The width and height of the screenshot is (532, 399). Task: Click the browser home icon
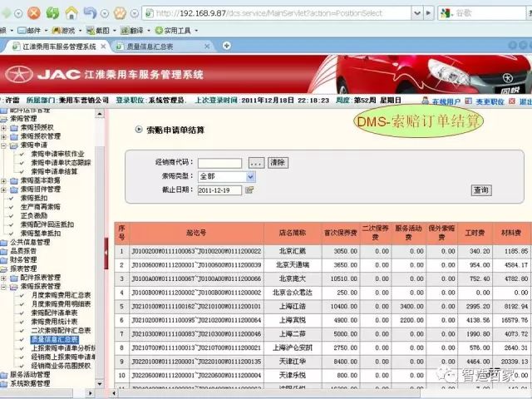point(72,13)
